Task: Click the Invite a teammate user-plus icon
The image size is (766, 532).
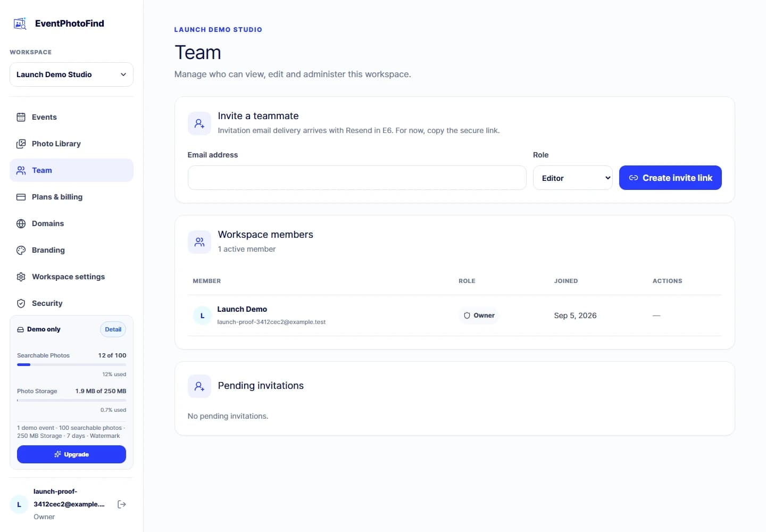Action: click(199, 123)
